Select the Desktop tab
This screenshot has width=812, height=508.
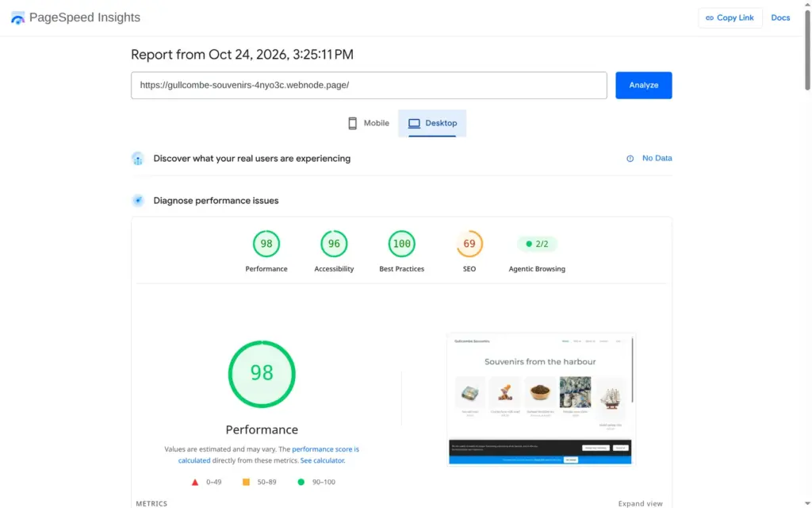(432, 123)
